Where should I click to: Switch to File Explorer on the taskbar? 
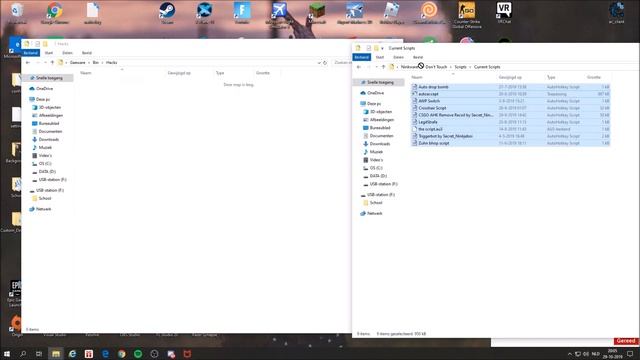[x=56, y=353]
